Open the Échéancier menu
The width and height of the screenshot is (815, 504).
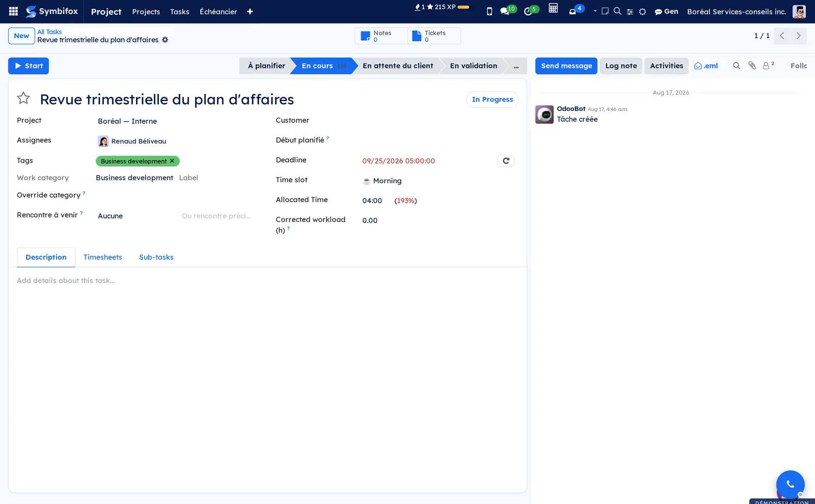pos(219,12)
